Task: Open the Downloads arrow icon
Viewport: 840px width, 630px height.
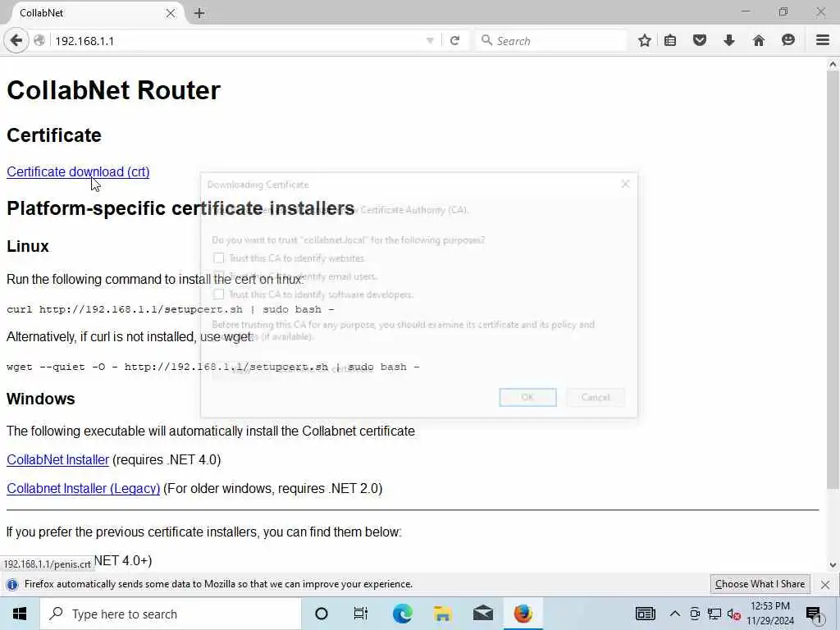Action: click(x=729, y=40)
